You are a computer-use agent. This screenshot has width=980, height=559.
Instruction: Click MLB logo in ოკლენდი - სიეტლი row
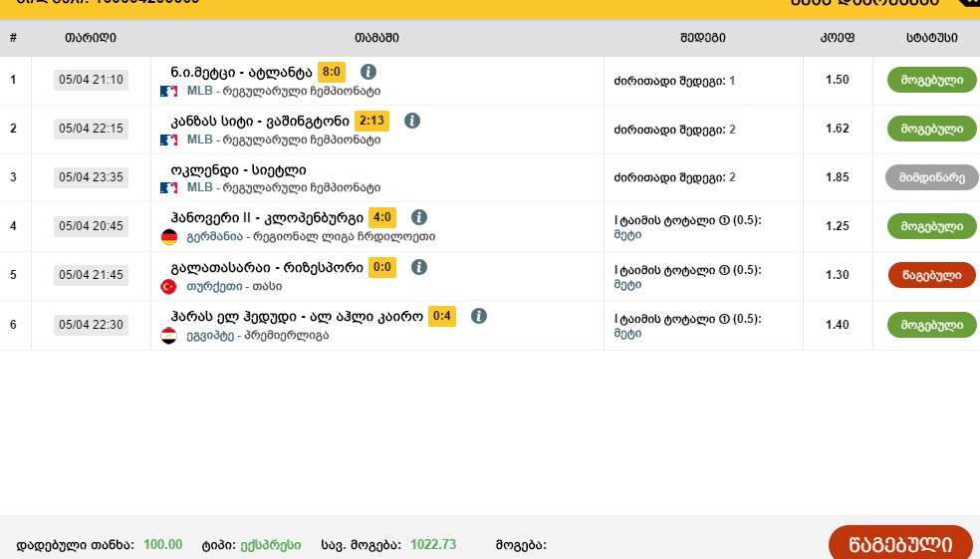coord(168,187)
